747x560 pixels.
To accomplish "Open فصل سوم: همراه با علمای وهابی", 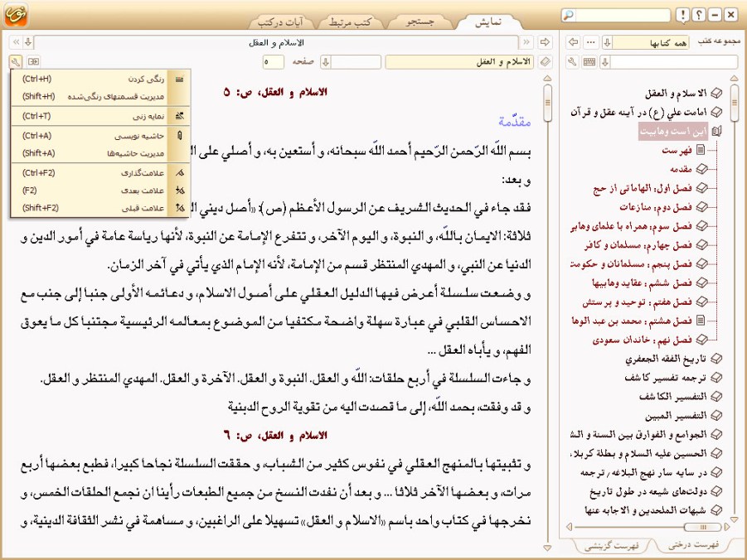I will point(631,226).
